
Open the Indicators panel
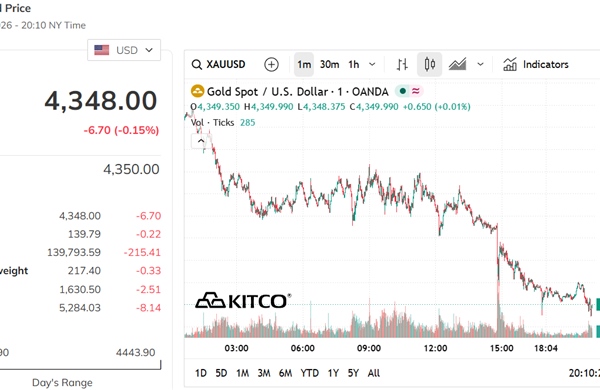point(535,65)
